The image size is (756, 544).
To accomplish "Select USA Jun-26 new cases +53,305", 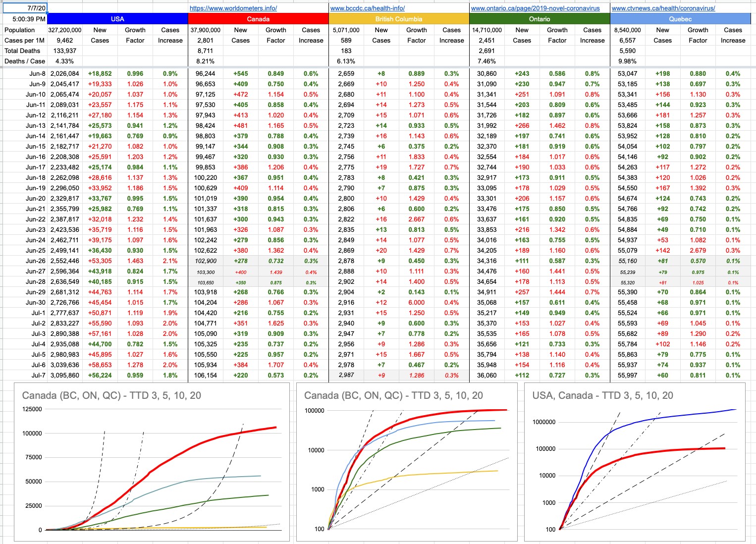I will click(x=100, y=261).
